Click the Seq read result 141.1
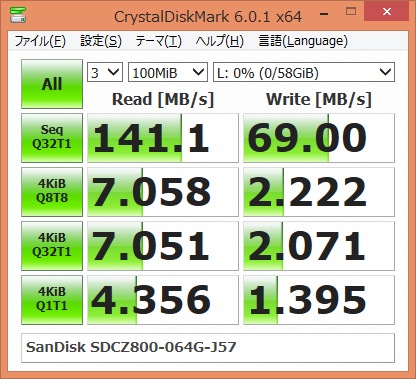 [163, 138]
